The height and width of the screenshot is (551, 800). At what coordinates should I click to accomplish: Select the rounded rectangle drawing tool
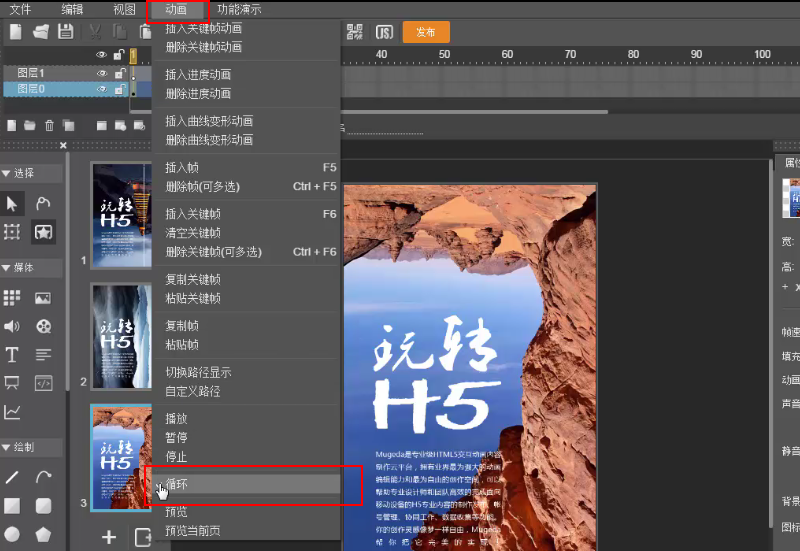point(43,506)
